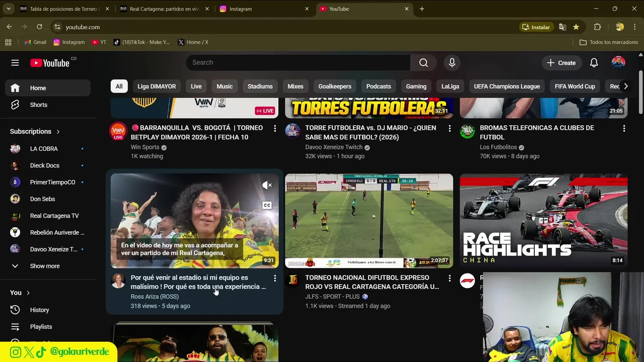This screenshot has width=644, height=362.
Task: Open Los Futbolitos channel avatar
Action: tap(467, 131)
